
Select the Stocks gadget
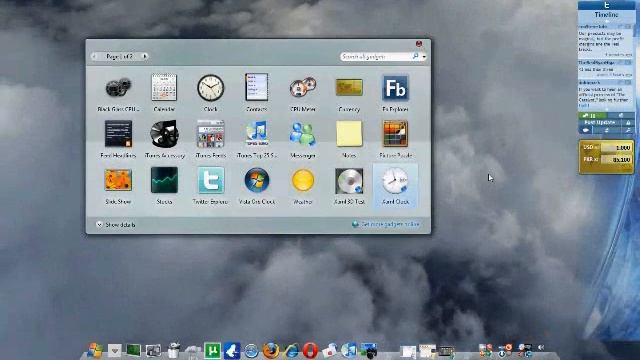click(164, 185)
